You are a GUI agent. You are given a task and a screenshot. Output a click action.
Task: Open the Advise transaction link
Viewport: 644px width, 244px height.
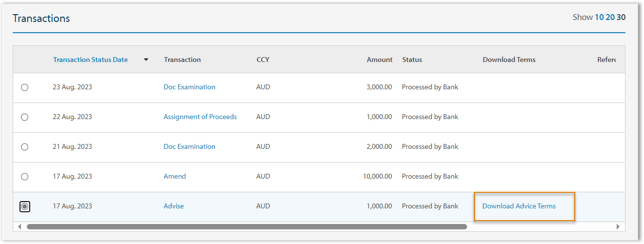174,206
